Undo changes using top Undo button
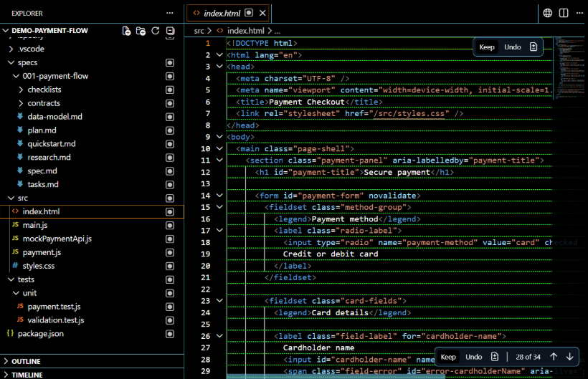Image resolution: width=588 pixels, height=379 pixels. tap(512, 47)
